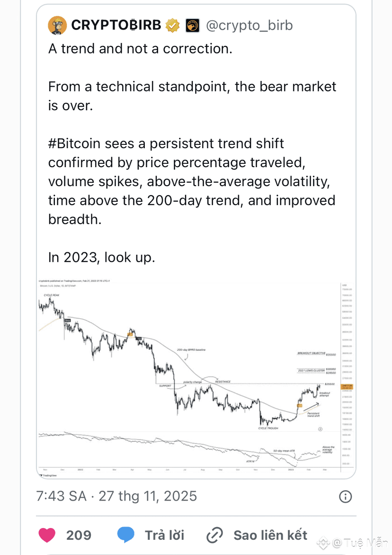The image size is (392, 555).
Task: Open the CryptoBirb ape profile avatar
Action: click(x=57, y=25)
